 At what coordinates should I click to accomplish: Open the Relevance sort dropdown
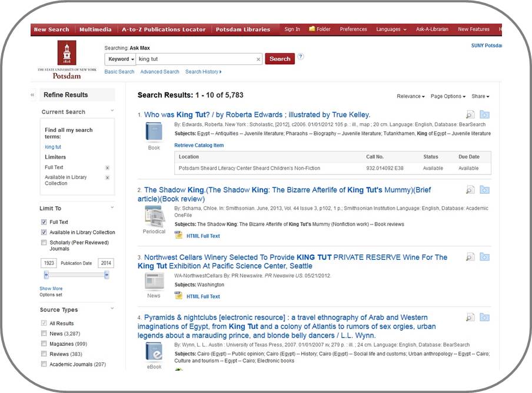tap(411, 97)
